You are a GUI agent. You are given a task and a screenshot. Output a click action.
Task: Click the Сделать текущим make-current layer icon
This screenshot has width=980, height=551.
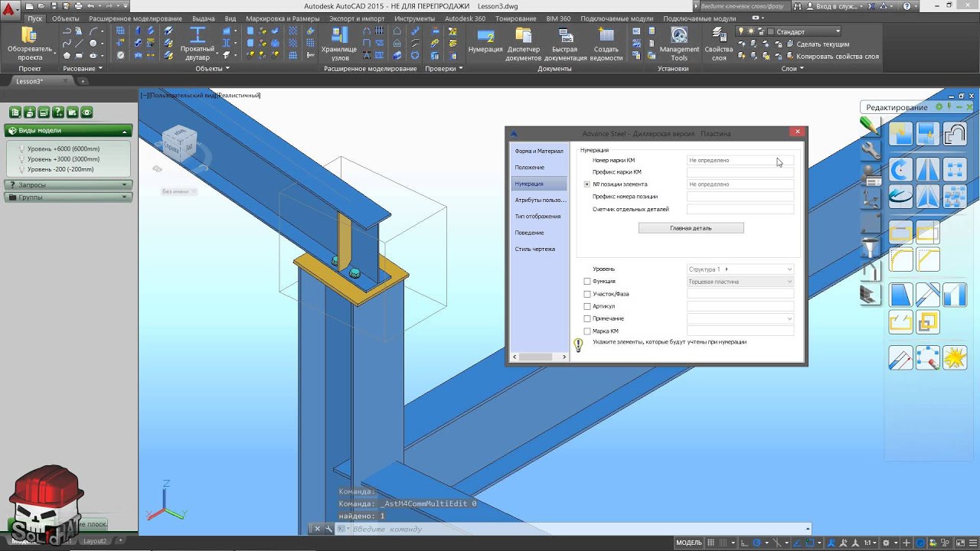coord(790,44)
